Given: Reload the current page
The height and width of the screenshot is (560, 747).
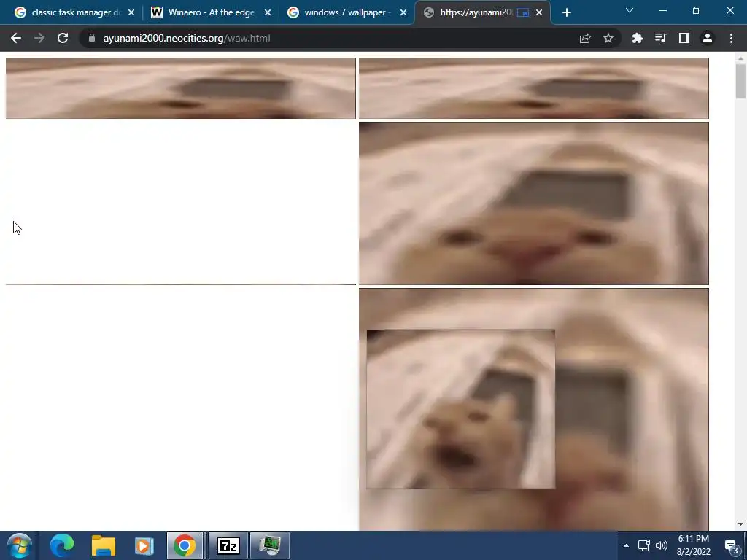Looking at the screenshot, I should [x=63, y=38].
